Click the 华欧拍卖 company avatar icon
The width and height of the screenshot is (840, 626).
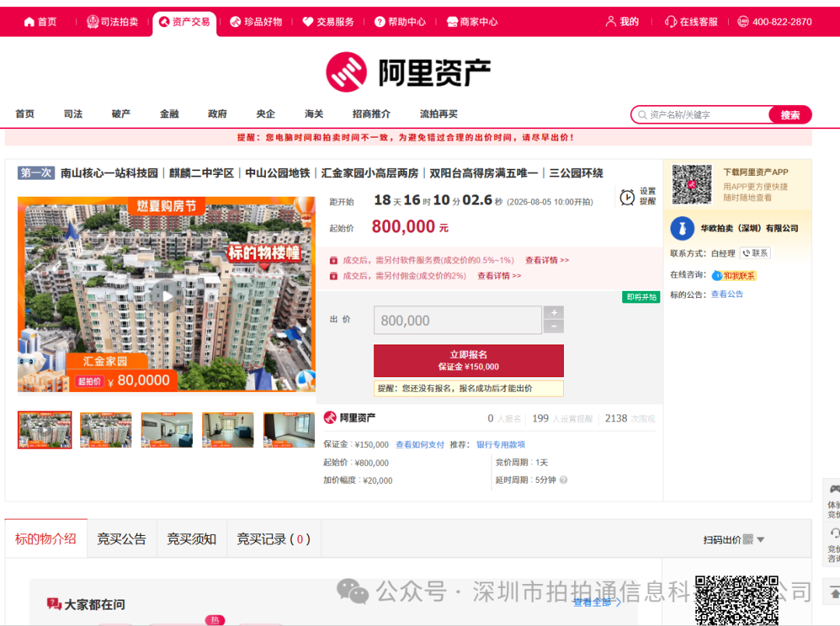[683, 229]
